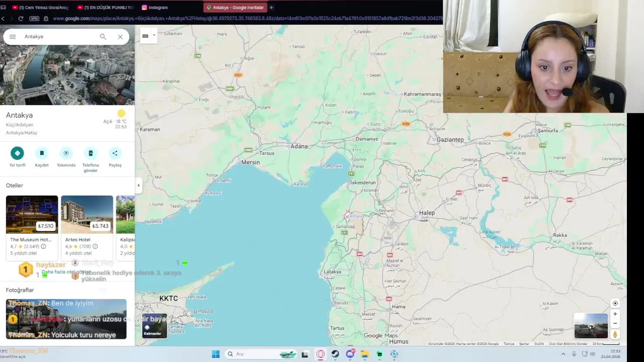
Task: Click Ürün Geri Bildirimi Gönder link
Action: tap(568, 344)
